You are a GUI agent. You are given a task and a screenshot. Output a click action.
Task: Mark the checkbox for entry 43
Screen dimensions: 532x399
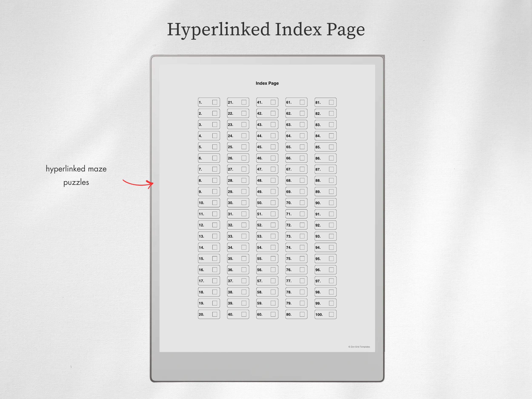click(273, 124)
